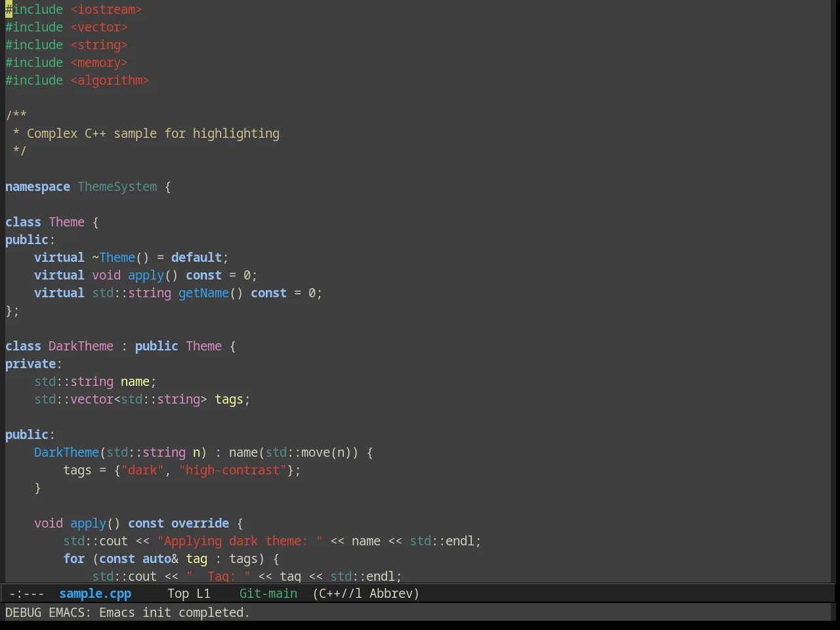This screenshot has width=840, height=630.
Task: Click the 'for' loop keyword
Action: pos(73,559)
